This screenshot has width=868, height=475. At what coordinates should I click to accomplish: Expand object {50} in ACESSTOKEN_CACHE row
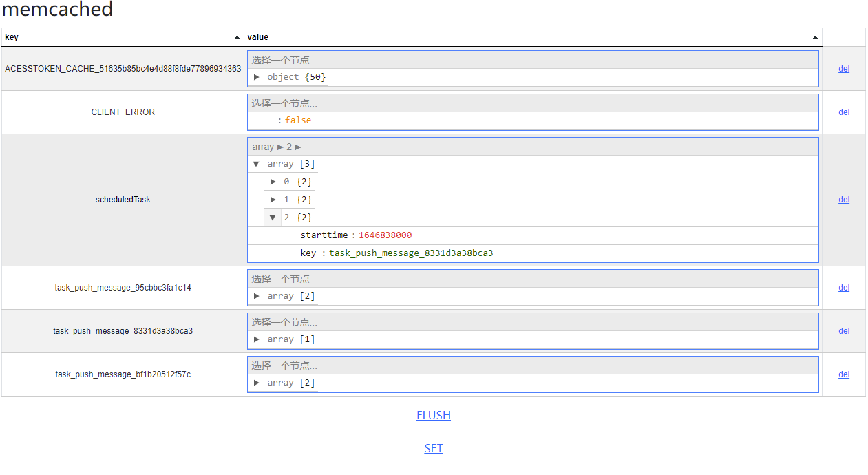pyautogui.click(x=257, y=77)
